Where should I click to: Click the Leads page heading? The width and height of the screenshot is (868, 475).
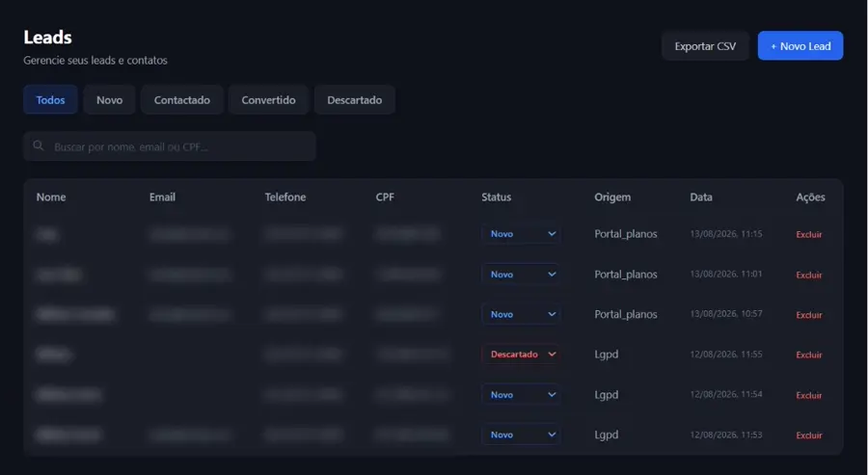(47, 37)
